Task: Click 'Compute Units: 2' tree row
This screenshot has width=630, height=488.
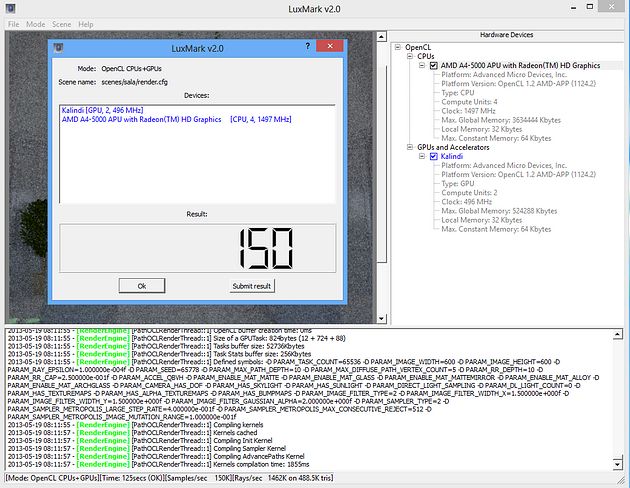Action: 469,192
